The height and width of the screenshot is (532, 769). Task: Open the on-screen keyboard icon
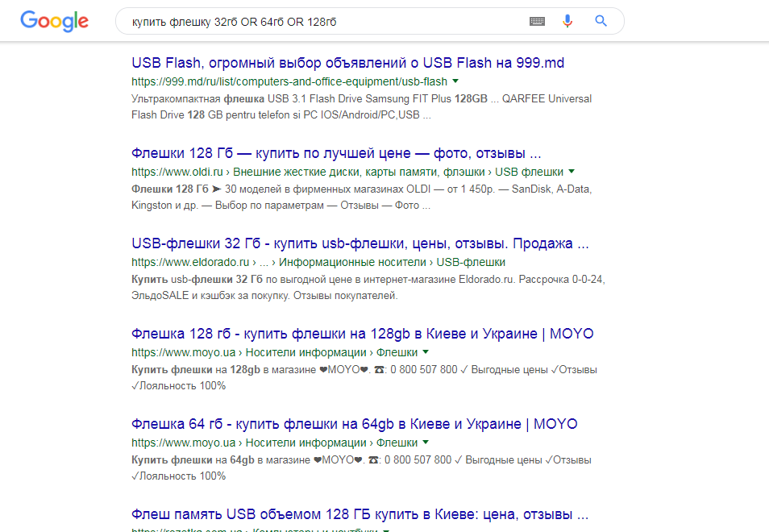click(537, 21)
